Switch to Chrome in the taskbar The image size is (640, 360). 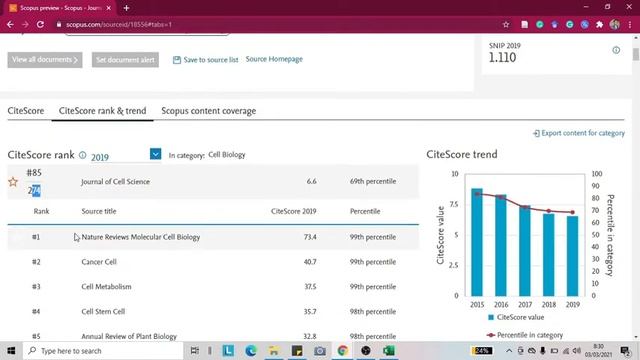point(342,351)
